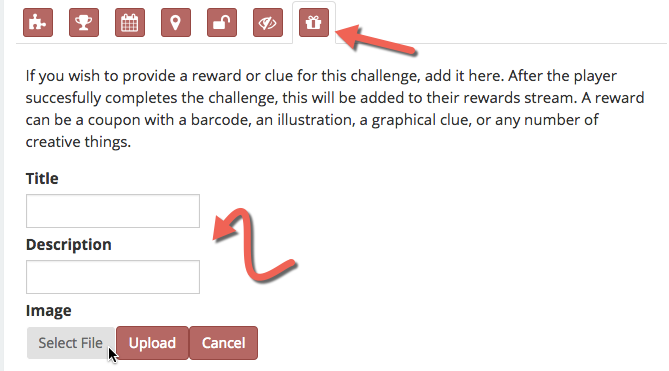Click the Image section label

pyautogui.click(x=48, y=310)
